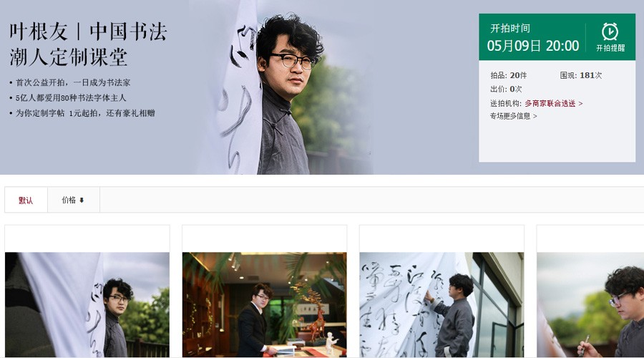The width and height of the screenshot is (644, 358).
Task: Open third lot photo of wall calligraphy
Action: pyautogui.click(x=441, y=304)
